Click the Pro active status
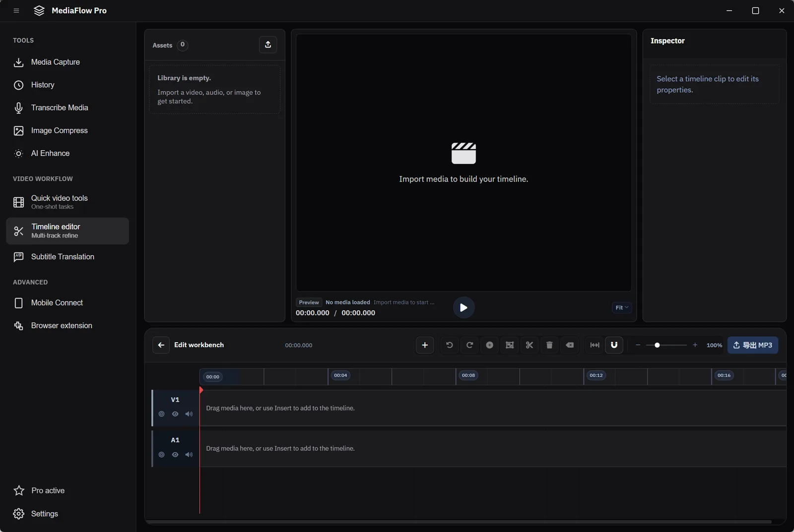Viewport: 794px width, 532px height. click(67, 490)
